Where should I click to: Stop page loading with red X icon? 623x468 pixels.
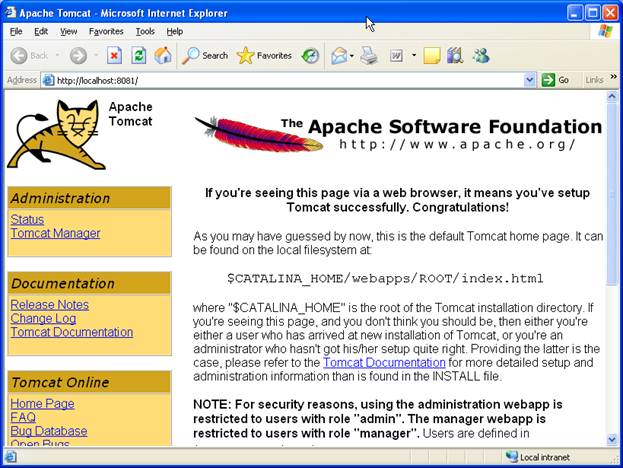[x=114, y=56]
